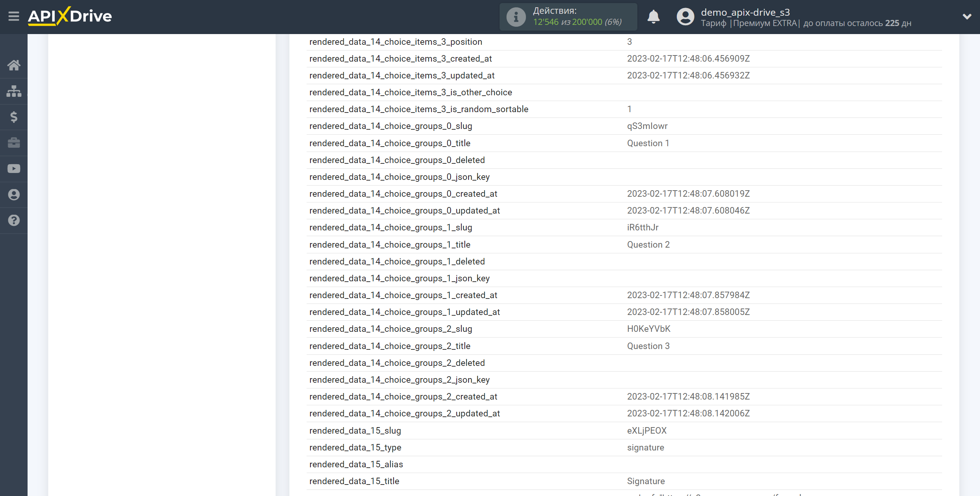The width and height of the screenshot is (980, 496).
Task: Select value eXLjPEOX
Action: 647,431
